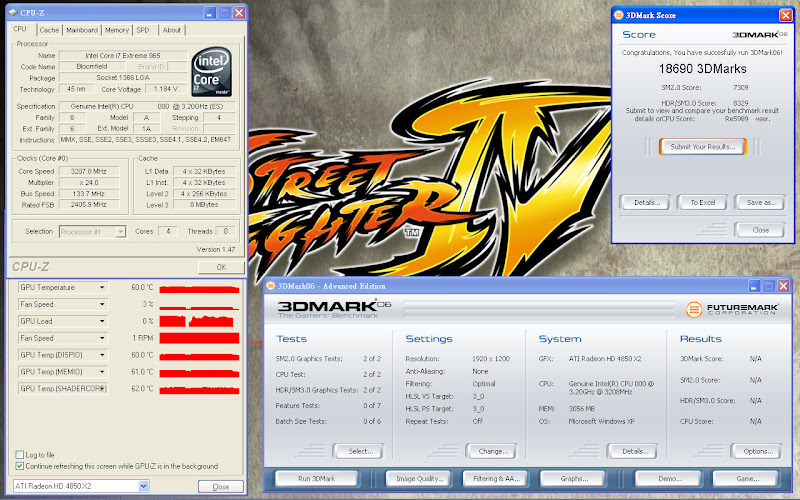Click the GPU Load red graph
This screenshot has width=800, height=500.
click(x=199, y=321)
